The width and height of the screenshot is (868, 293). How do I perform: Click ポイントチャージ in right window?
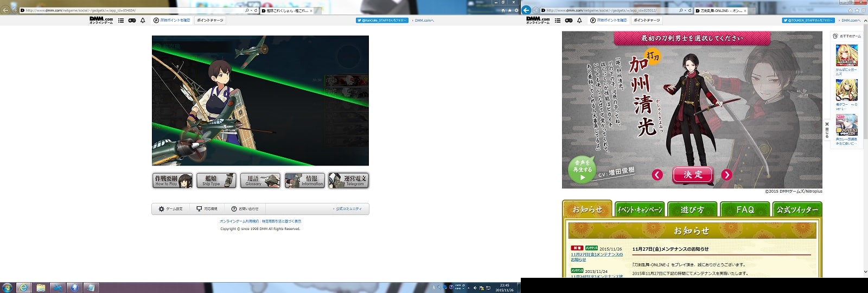[x=647, y=21]
